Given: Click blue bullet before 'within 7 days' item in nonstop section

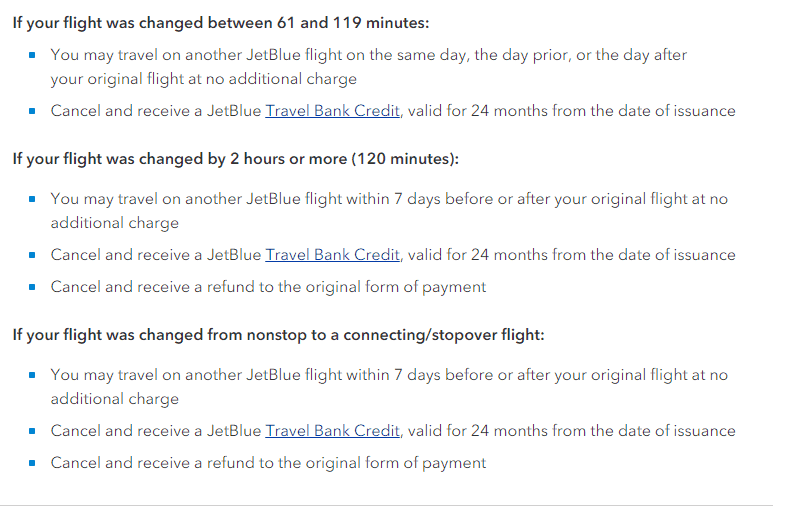Looking at the screenshot, I should [x=32, y=375].
